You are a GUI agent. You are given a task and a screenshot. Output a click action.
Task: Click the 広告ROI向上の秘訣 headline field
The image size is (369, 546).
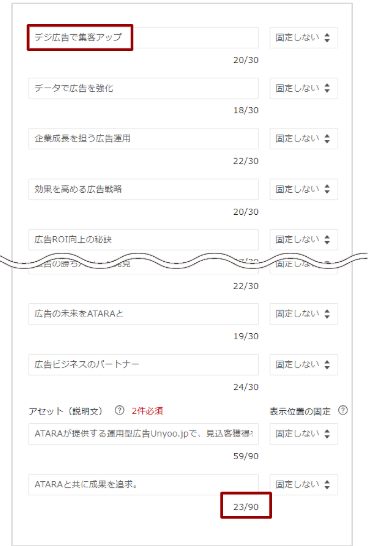click(x=143, y=240)
